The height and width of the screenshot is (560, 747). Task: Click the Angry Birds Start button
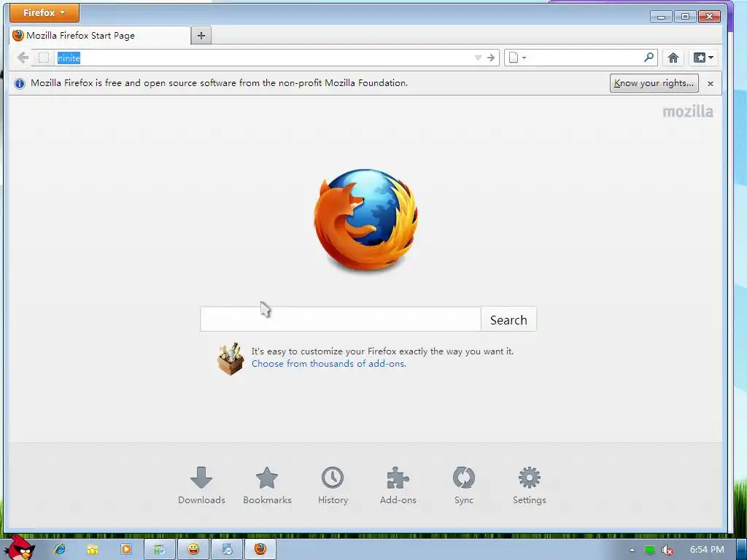coord(20,548)
